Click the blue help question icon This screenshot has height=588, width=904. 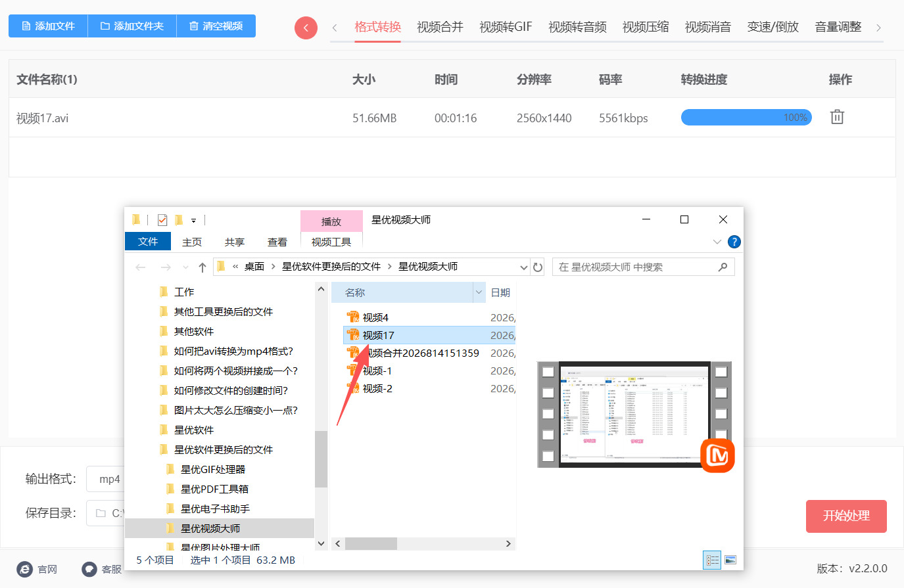pos(734,242)
